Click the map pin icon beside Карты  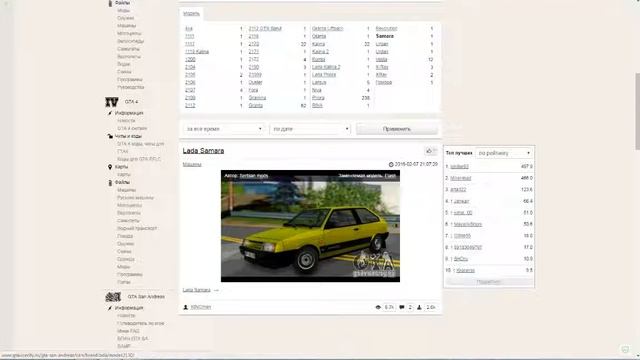tap(110, 167)
